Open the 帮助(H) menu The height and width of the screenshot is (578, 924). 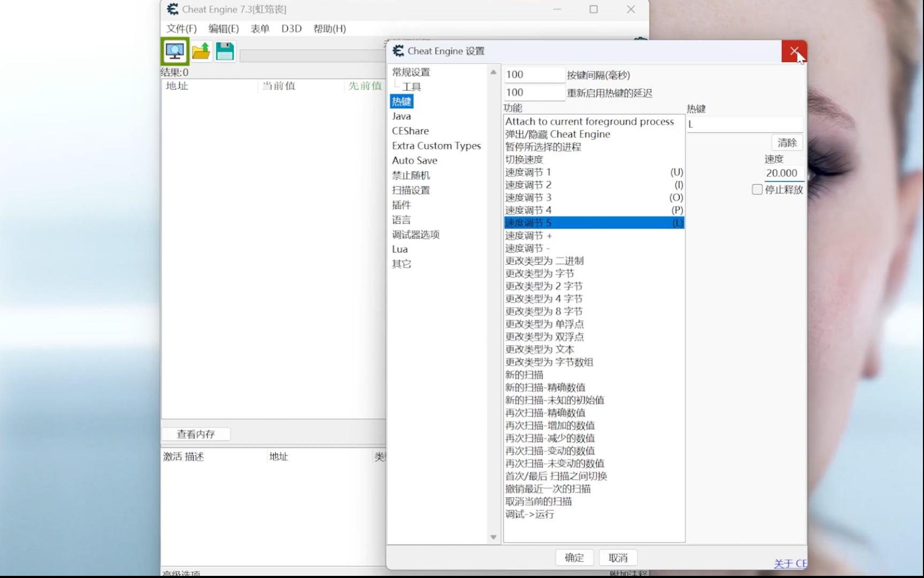point(329,28)
